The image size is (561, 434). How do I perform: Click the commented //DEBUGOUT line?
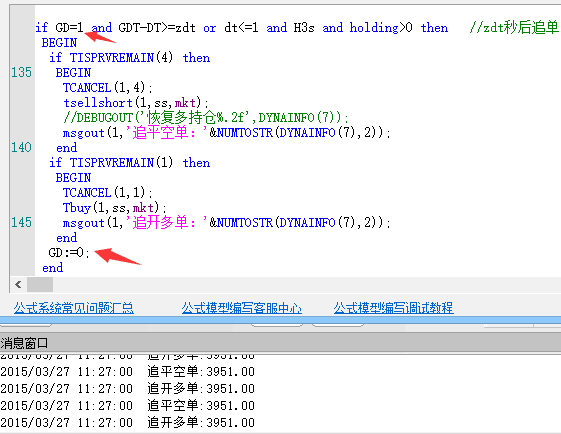206,117
